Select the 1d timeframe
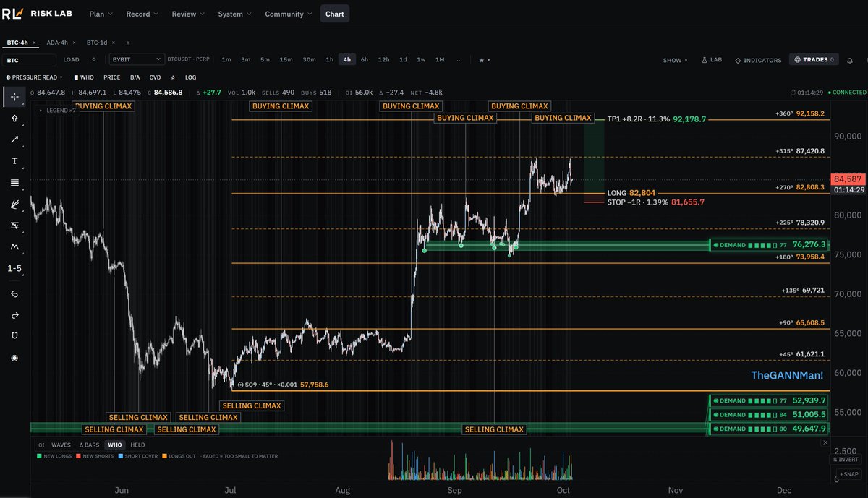868x498 pixels. click(x=403, y=59)
